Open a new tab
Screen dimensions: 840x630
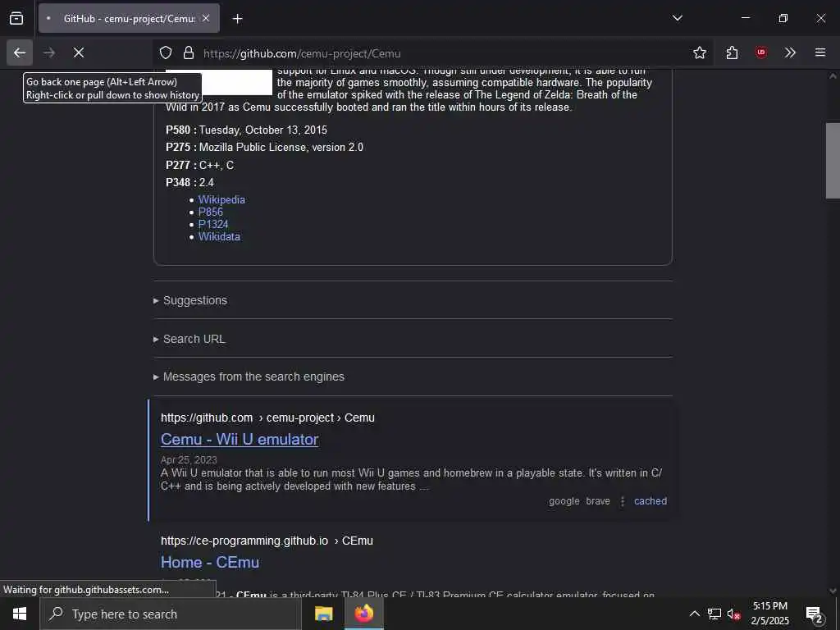[237, 19]
